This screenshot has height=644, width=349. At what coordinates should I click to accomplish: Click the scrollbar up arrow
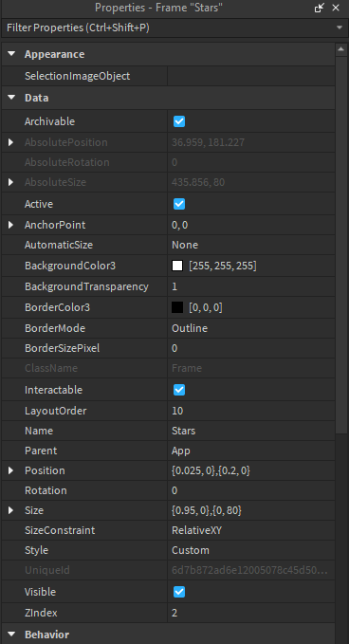tap(341, 49)
